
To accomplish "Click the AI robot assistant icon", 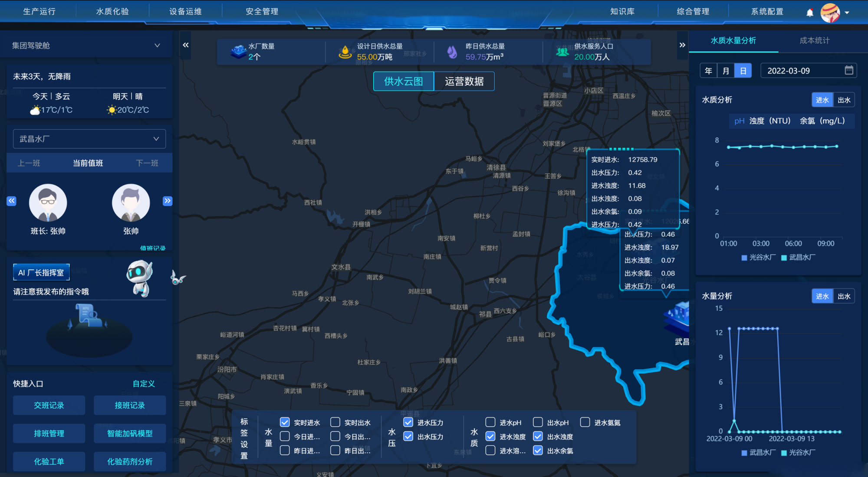I will tap(140, 278).
